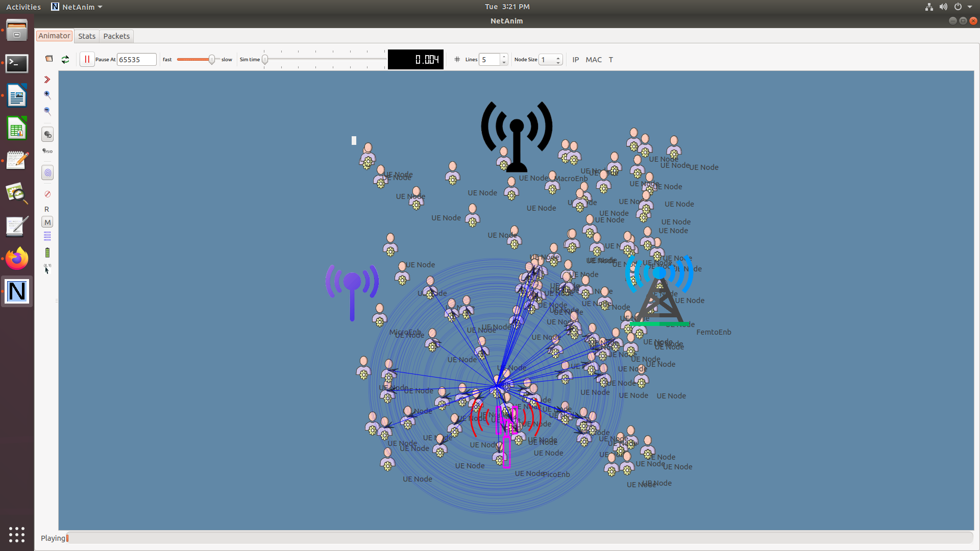
Task: Switch to the Stats tab
Action: click(87, 36)
